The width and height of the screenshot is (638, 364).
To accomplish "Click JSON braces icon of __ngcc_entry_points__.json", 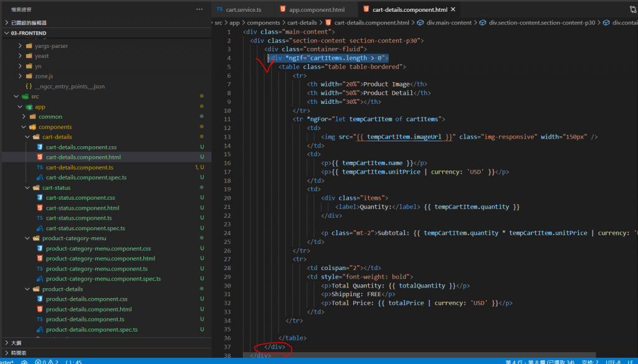I will [x=29, y=86].
